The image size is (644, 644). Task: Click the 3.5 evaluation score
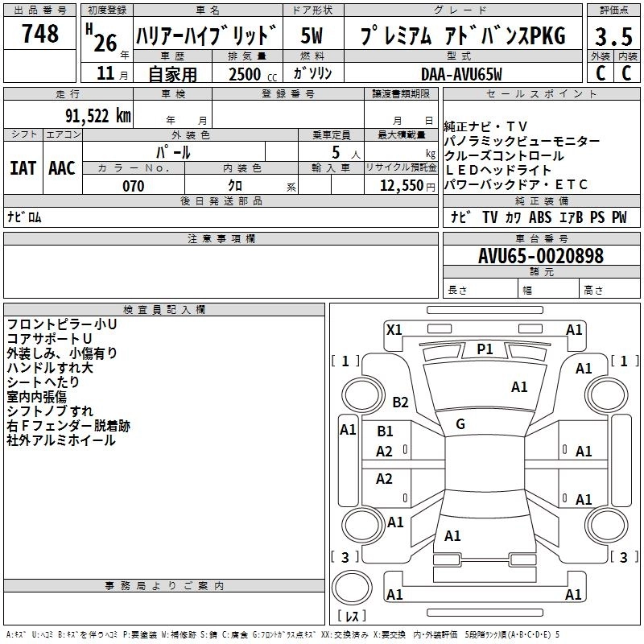click(x=613, y=37)
